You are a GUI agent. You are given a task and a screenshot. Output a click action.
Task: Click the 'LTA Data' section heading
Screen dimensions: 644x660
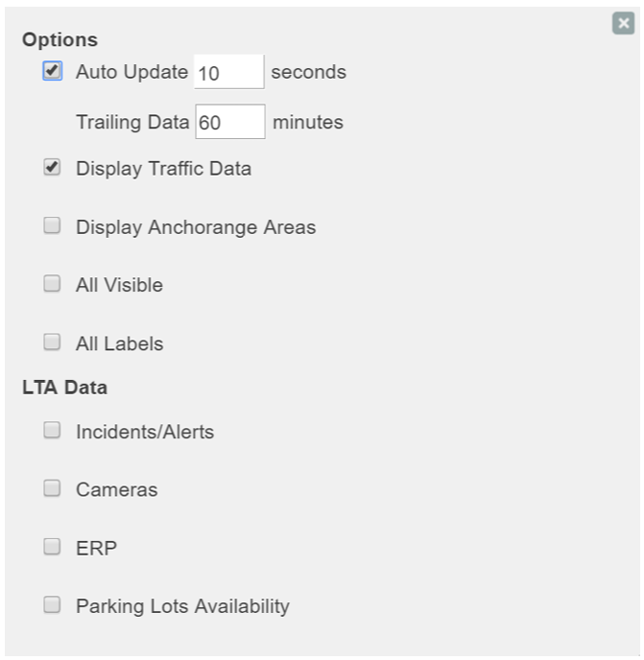click(x=64, y=388)
